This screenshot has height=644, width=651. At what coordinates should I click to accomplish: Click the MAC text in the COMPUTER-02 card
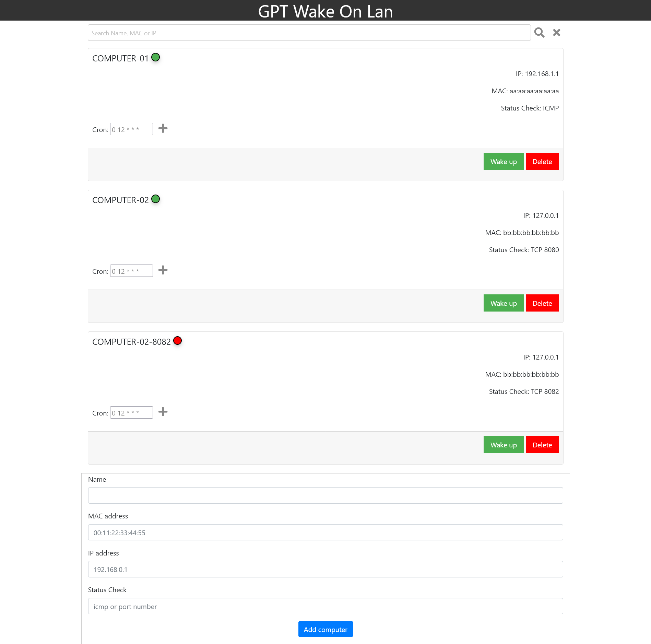click(522, 233)
